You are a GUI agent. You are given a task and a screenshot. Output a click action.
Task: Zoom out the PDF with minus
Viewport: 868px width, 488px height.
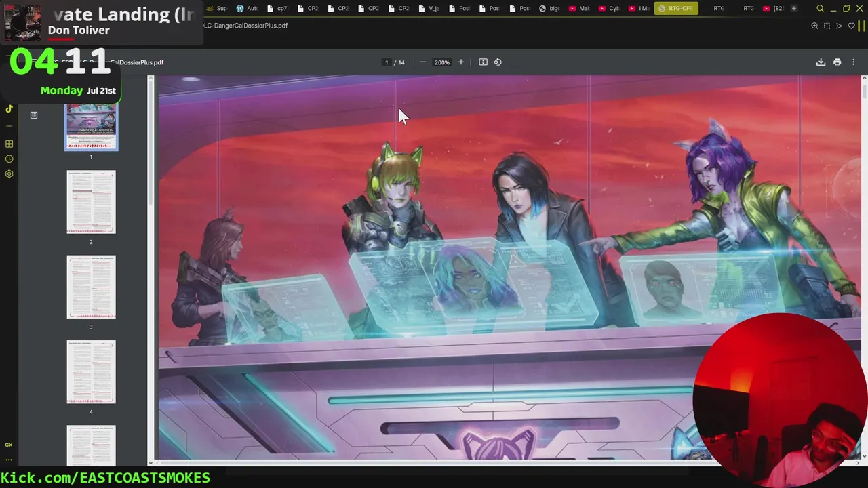[423, 62]
